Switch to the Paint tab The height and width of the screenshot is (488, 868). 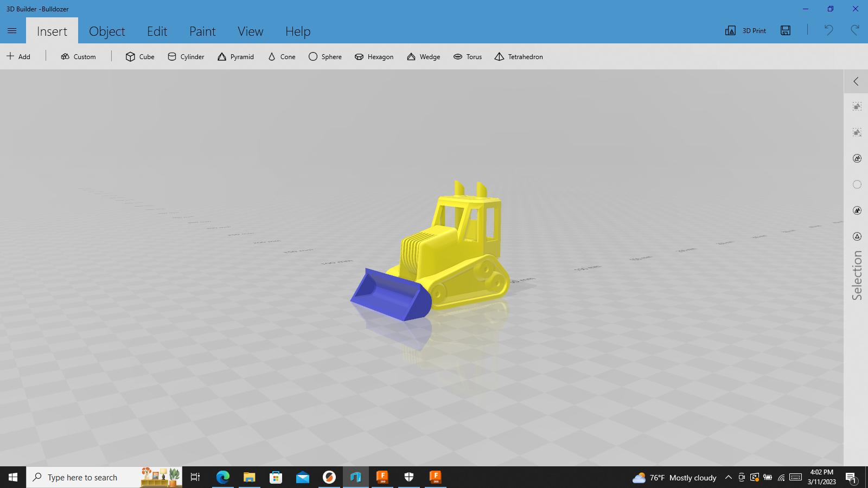pyautogui.click(x=202, y=31)
